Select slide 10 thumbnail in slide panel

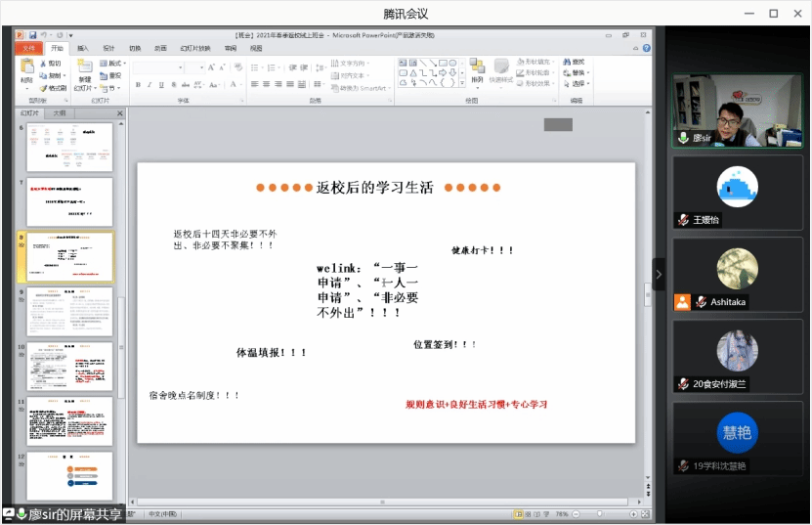tap(69, 367)
